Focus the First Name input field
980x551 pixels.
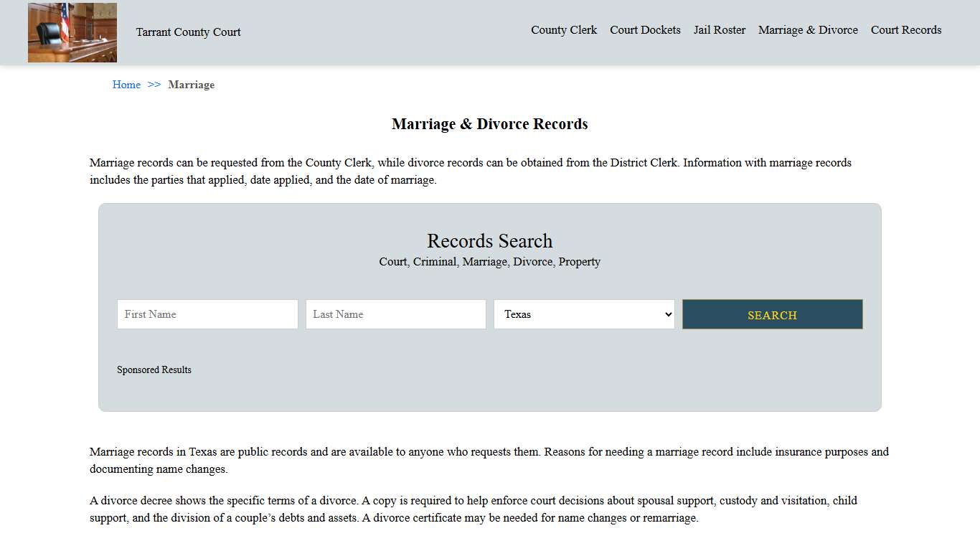[x=207, y=314]
